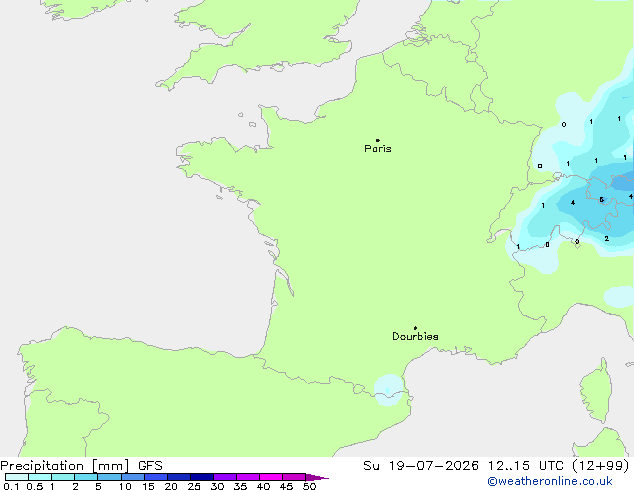Click the 12..15 UTC time range text

point(525,466)
